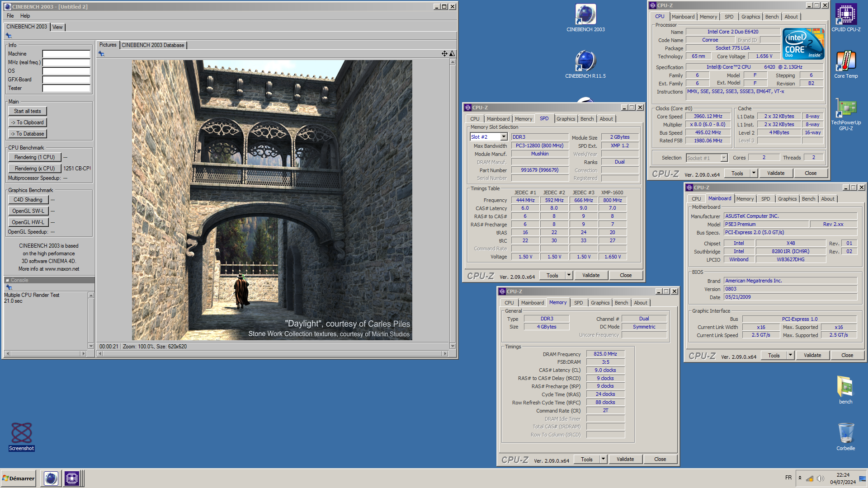Click 'Multiple CPU Render Test' console line

(x=32, y=295)
